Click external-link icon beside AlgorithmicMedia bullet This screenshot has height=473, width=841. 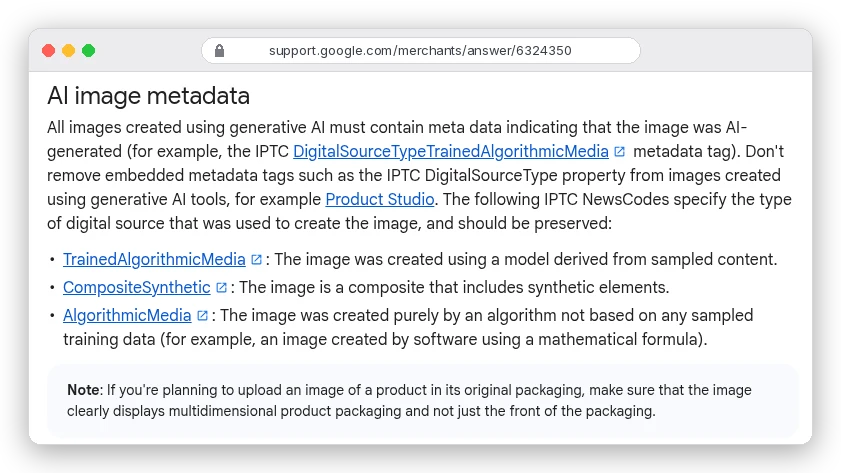pyautogui.click(x=202, y=315)
